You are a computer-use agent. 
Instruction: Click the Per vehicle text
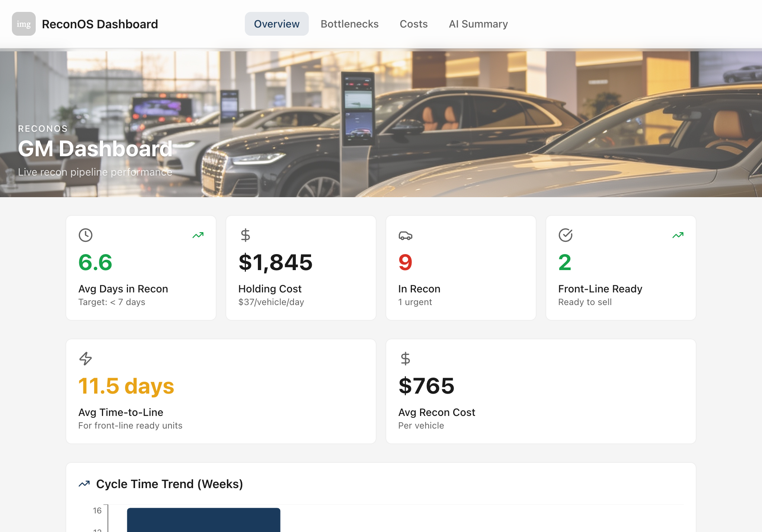coord(421,426)
